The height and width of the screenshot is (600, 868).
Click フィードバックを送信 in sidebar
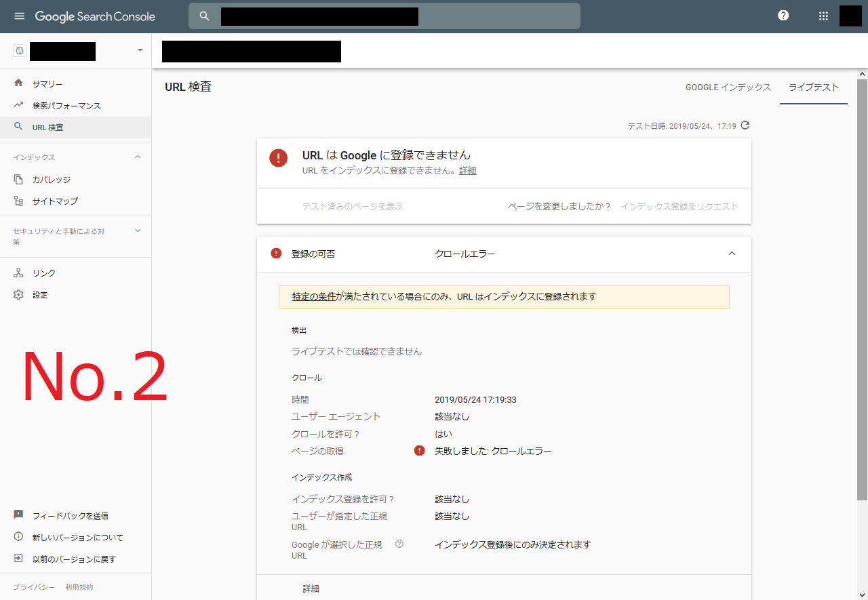71,516
